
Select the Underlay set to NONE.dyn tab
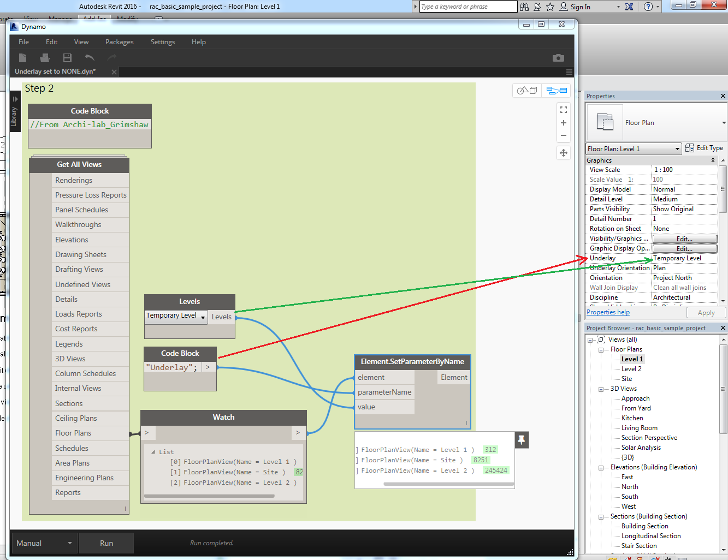[55, 72]
